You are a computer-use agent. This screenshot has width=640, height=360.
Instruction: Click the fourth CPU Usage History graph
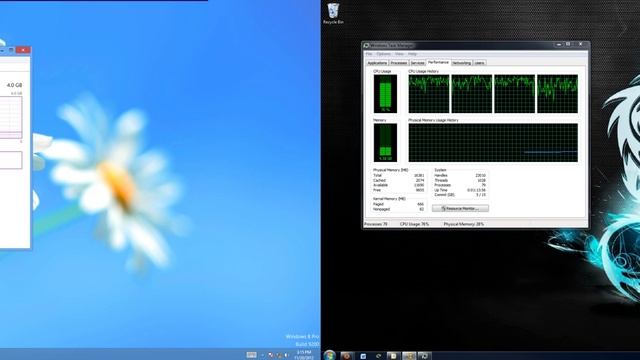click(558, 94)
